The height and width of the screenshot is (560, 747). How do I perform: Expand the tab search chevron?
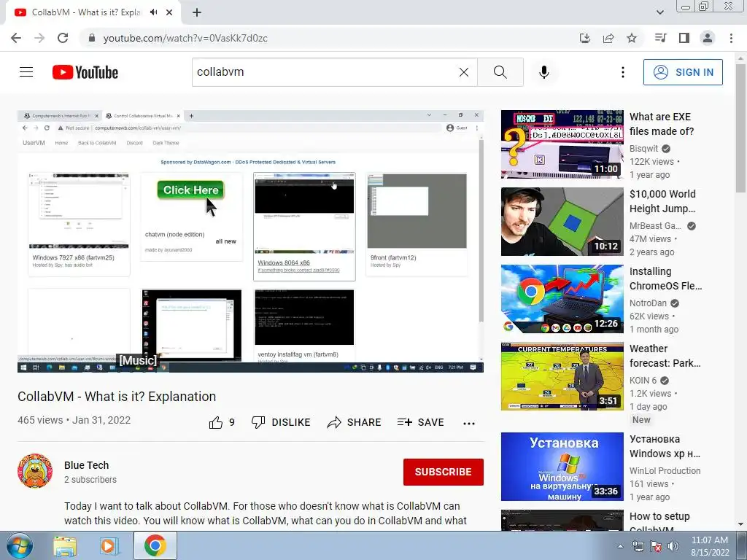pyautogui.click(x=659, y=12)
